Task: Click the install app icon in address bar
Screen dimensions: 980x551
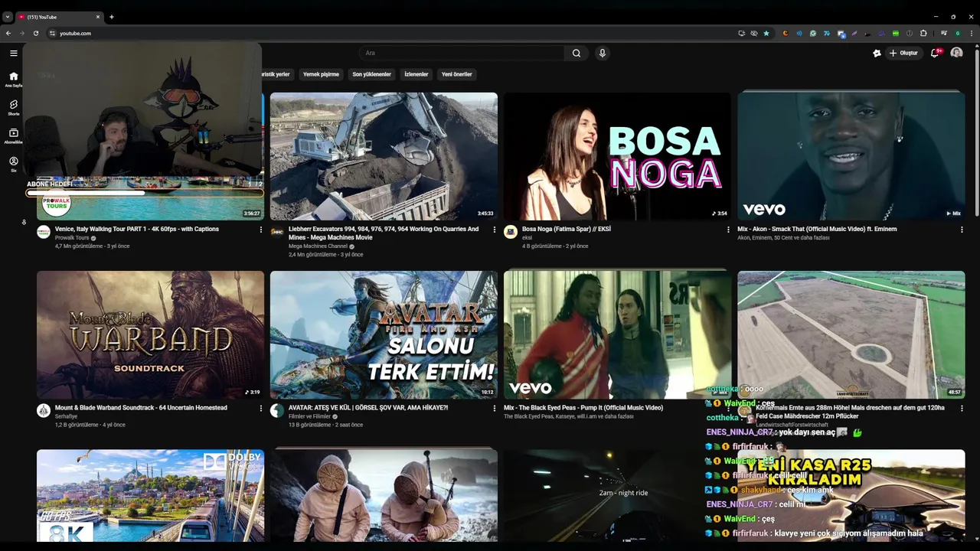Action: (x=742, y=33)
